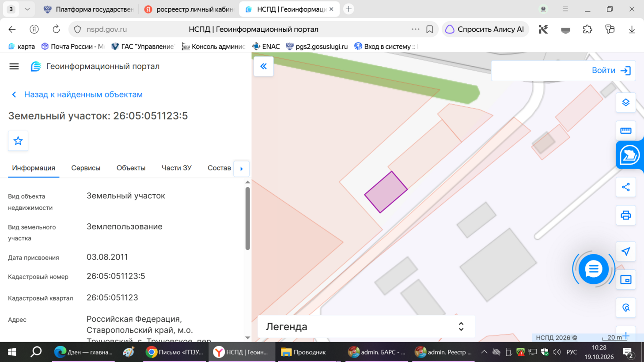Open the ГАС Управление bookmark
The height and width of the screenshot is (362, 644).
pos(143,46)
